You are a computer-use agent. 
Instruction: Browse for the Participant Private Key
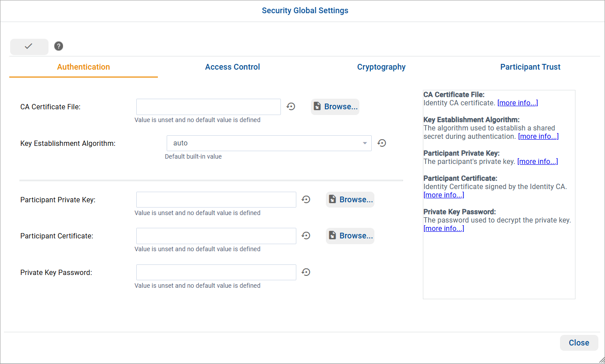click(350, 199)
